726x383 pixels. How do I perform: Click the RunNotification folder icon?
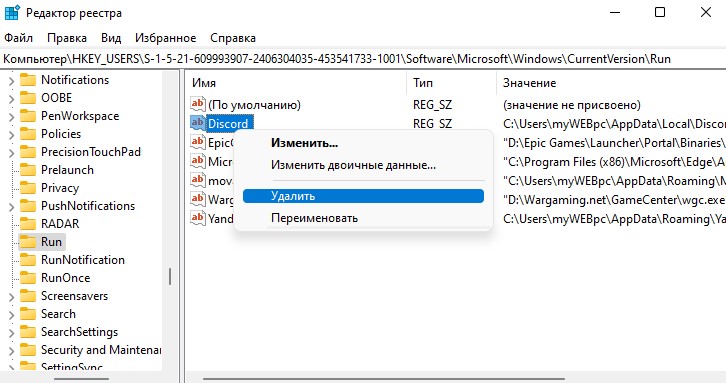coord(28,260)
